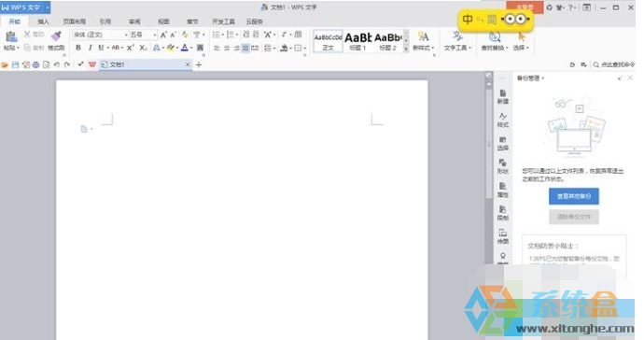Click the orange Not Logged In button
Screen dimensions: 644x340
coord(525,7)
